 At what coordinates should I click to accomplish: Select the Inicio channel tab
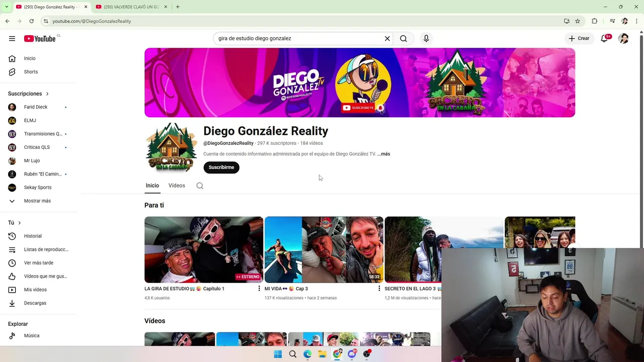152,186
